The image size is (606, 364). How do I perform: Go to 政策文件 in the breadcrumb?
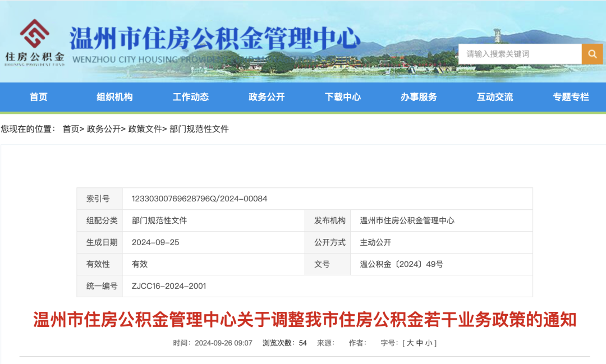[x=145, y=129]
